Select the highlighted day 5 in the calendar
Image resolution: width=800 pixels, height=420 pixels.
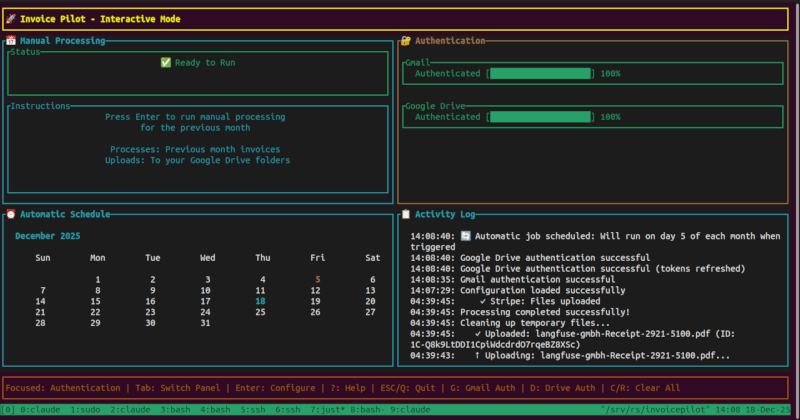pyautogui.click(x=317, y=280)
